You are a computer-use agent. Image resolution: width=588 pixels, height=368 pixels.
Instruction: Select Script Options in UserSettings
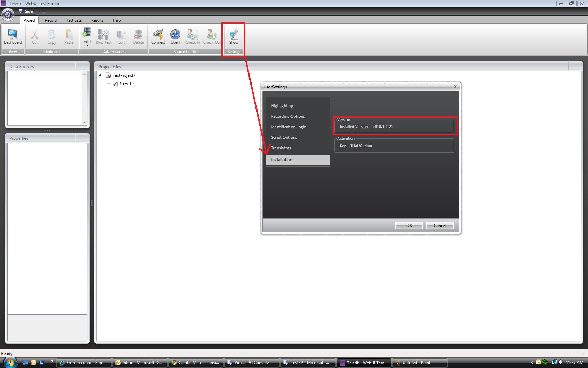pyautogui.click(x=284, y=137)
